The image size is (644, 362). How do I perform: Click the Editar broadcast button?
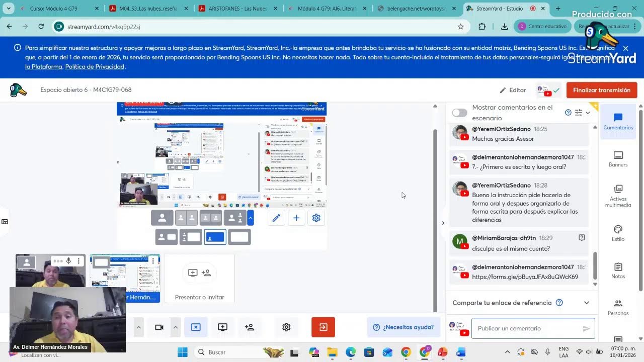click(x=513, y=90)
